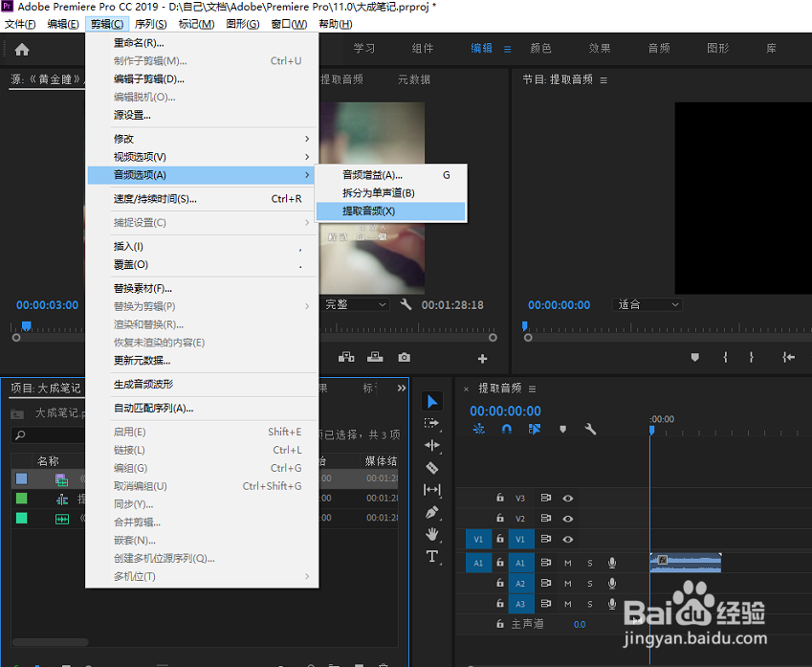Open the timeline display settings wrench
The height and width of the screenshot is (667, 812).
pyautogui.click(x=590, y=429)
